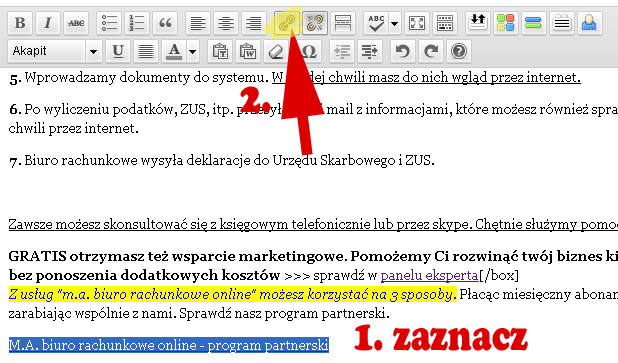Click the insert/edit link button
Viewport: 618px width, 363px height.
(287, 23)
